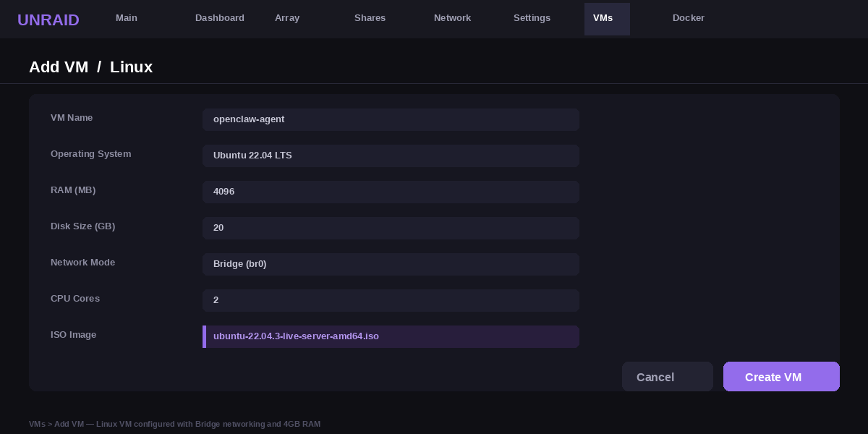Open the Main tab

[x=127, y=18]
